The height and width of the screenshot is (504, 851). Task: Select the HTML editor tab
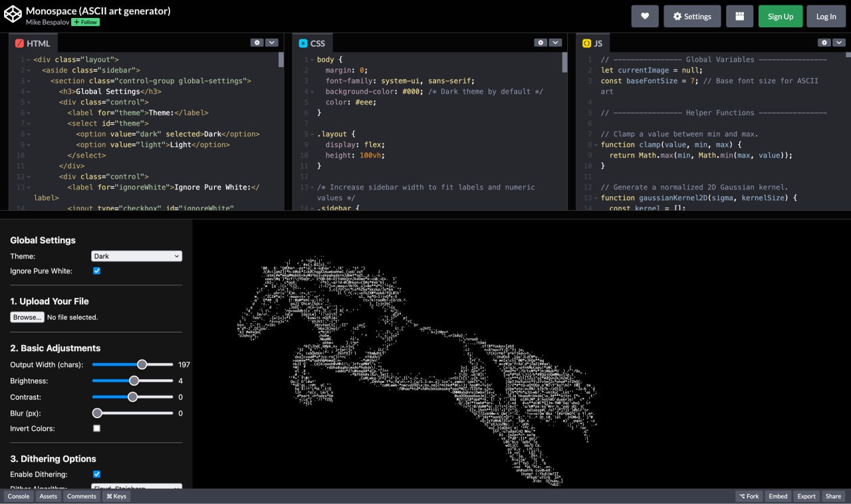click(x=33, y=43)
